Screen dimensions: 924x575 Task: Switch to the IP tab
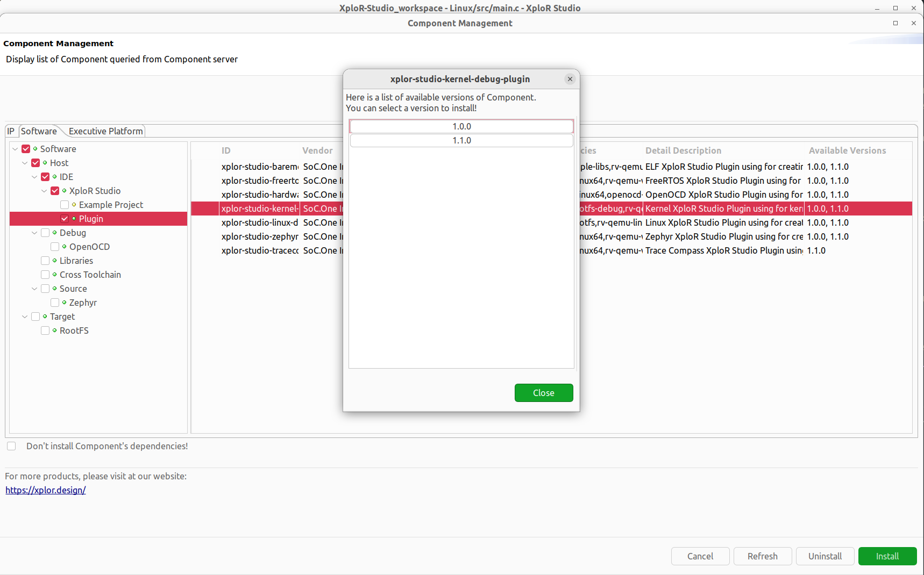pos(11,131)
